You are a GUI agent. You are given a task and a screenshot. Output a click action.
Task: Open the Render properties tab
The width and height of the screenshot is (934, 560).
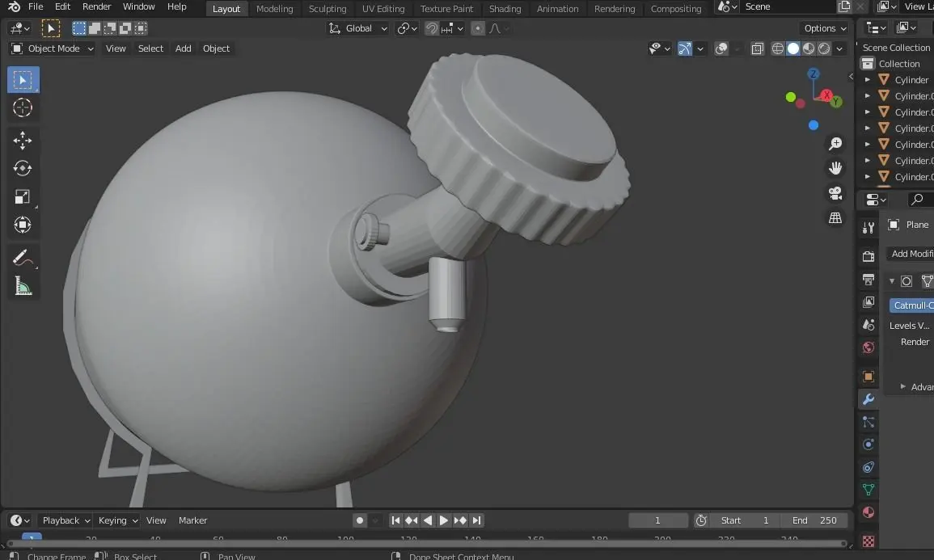[868, 256]
